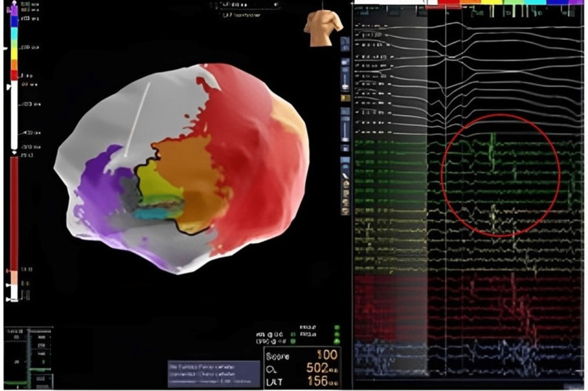Click the catheter connection message box
The image size is (588, 391).
(213, 373)
